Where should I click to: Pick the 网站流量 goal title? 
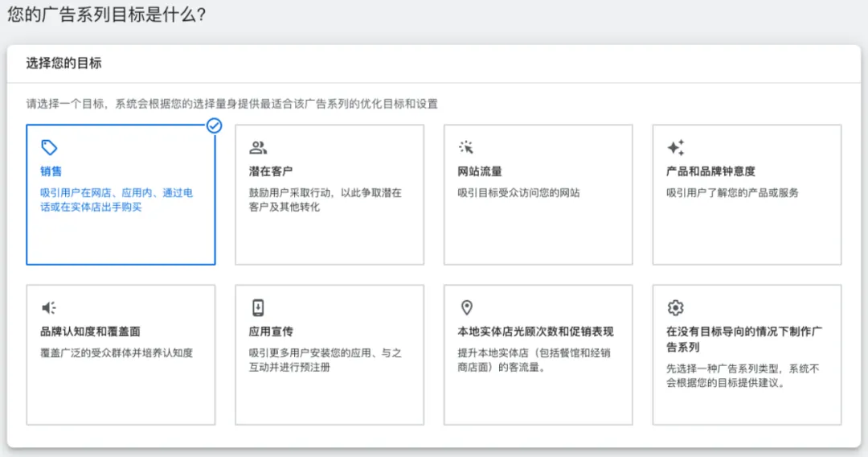point(479,171)
